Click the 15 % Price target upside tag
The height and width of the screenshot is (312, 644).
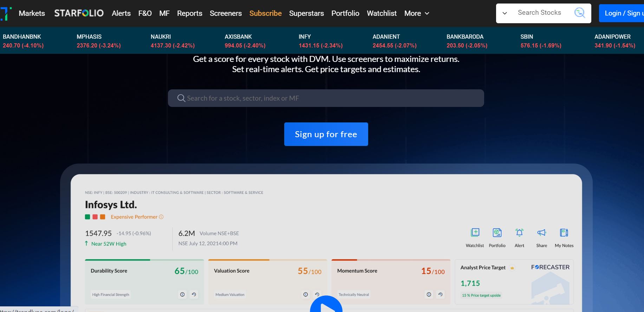coord(481,295)
